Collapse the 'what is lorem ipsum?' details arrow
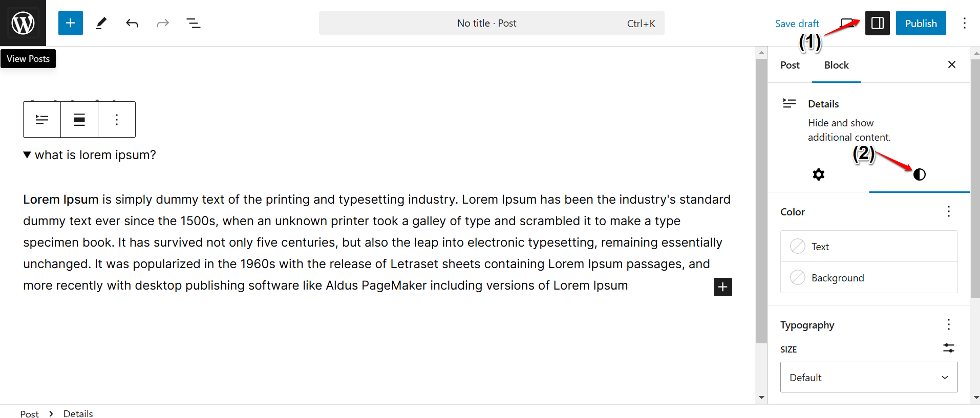The image size is (980, 418). pos(27,155)
